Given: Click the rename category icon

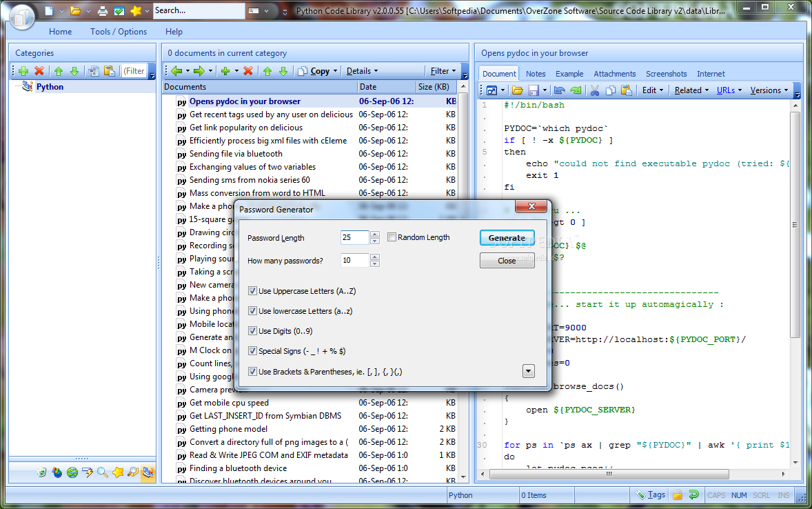Looking at the screenshot, I should click(x=94, y=71).
